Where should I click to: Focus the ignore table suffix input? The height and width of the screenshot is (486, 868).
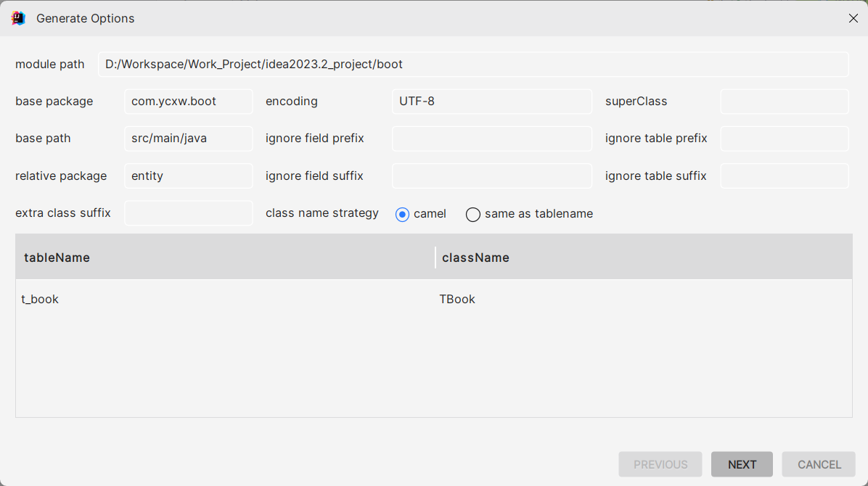tap(785, 176)
